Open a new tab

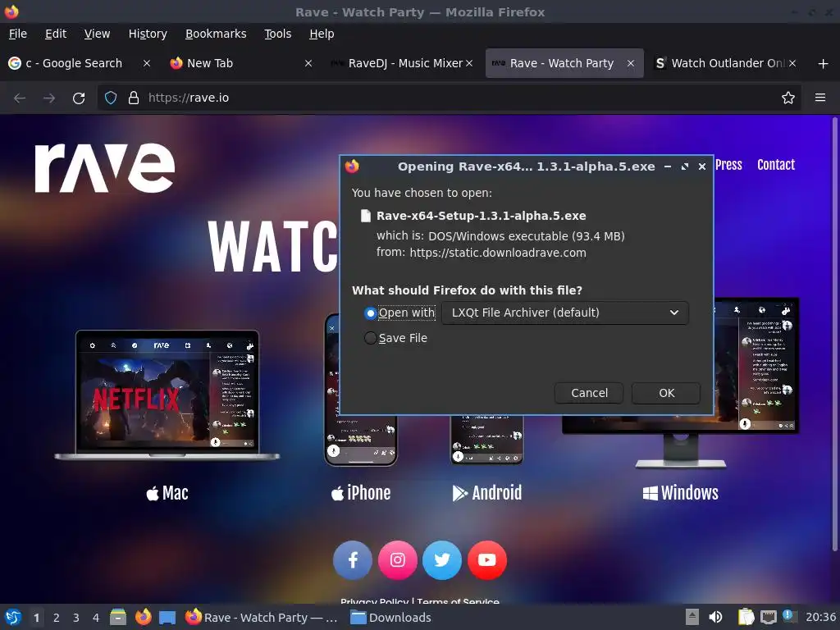824,63
